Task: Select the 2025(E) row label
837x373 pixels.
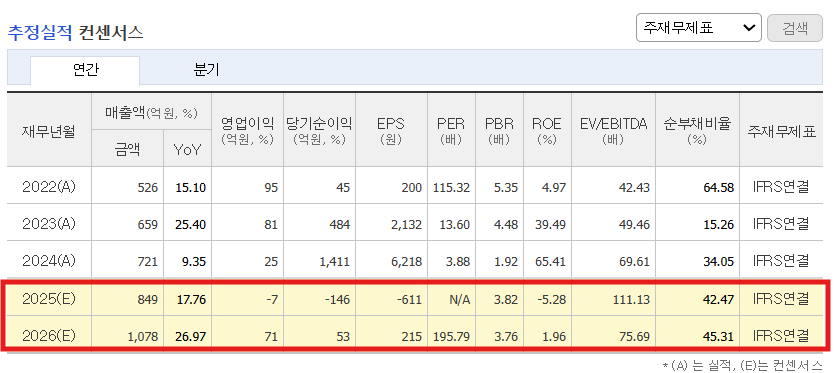Action: point(49,299)
